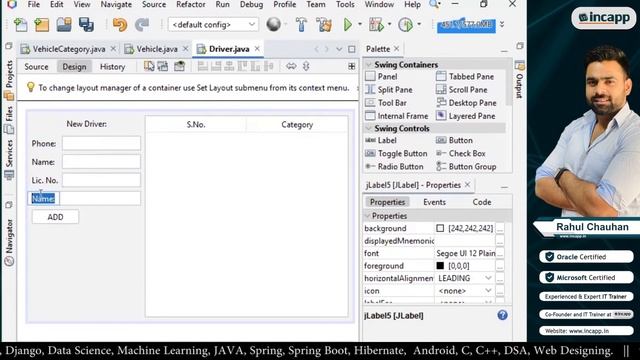Click the help question mark icon for jLabel5

pyautogui.click(x=502, y=315)
